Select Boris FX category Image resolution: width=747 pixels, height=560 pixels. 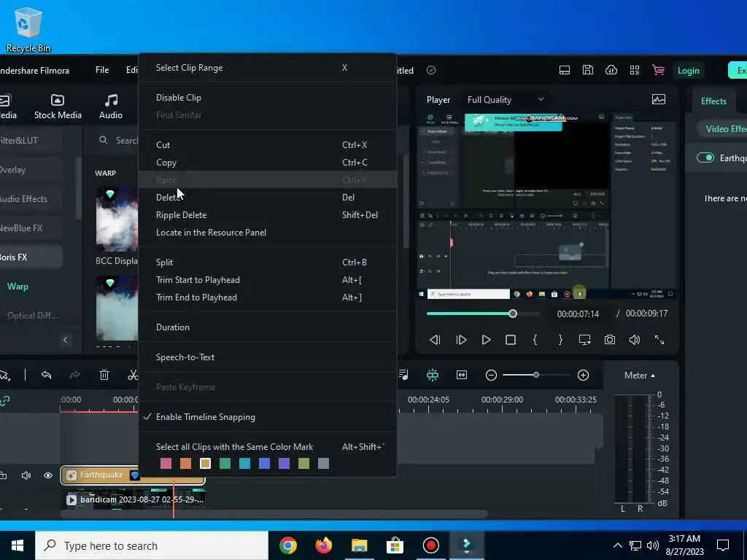pyautogui.click(x=29, y=257)
